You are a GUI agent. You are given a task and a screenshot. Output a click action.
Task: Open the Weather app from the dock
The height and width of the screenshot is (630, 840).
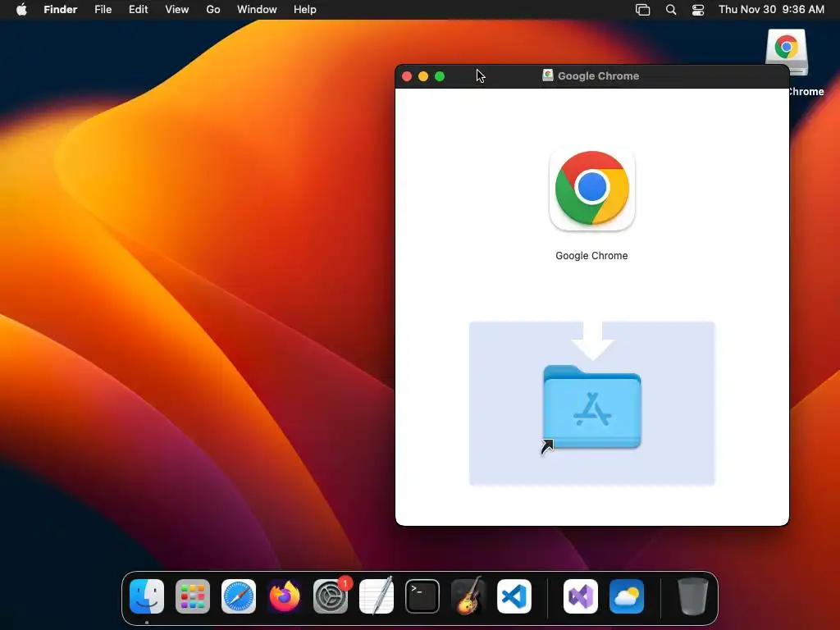[x=627, y=596]
